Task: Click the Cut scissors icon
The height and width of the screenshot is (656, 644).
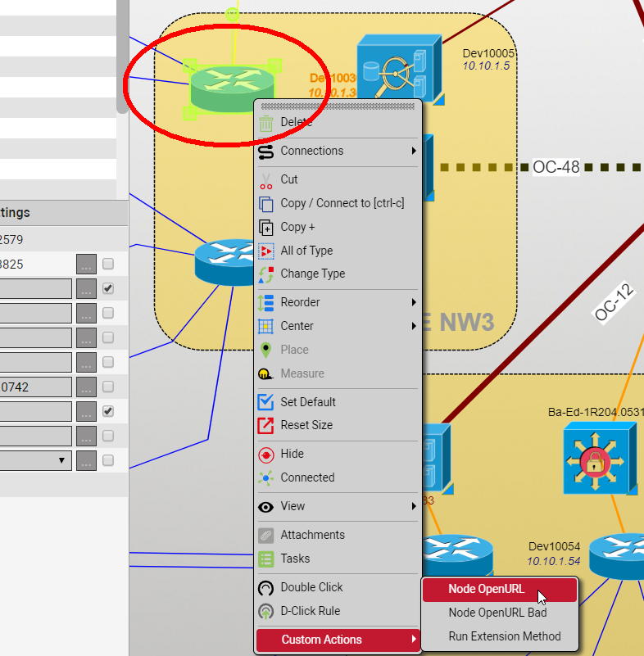Action: pos(265,180)
